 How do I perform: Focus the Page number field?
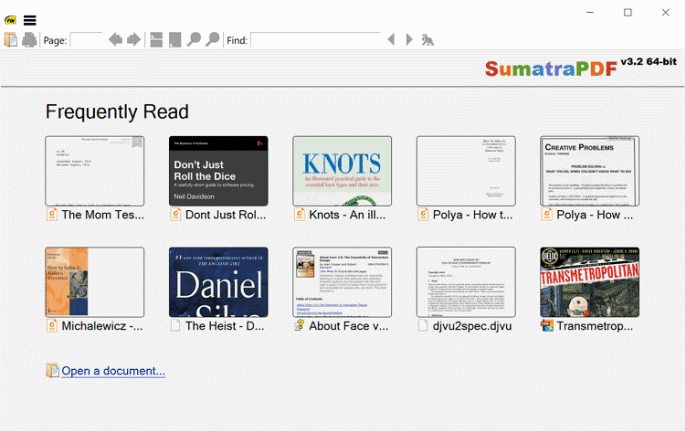pos(86,40)
